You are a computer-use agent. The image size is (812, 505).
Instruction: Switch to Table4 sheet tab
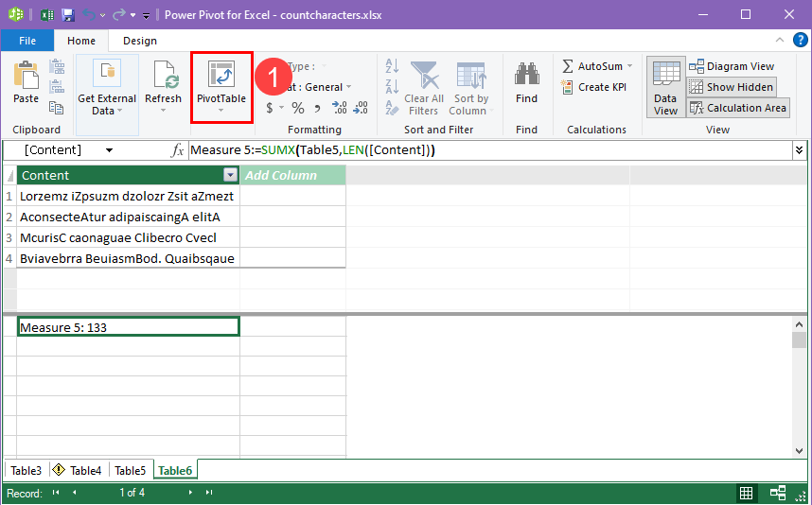click(79, 470)
